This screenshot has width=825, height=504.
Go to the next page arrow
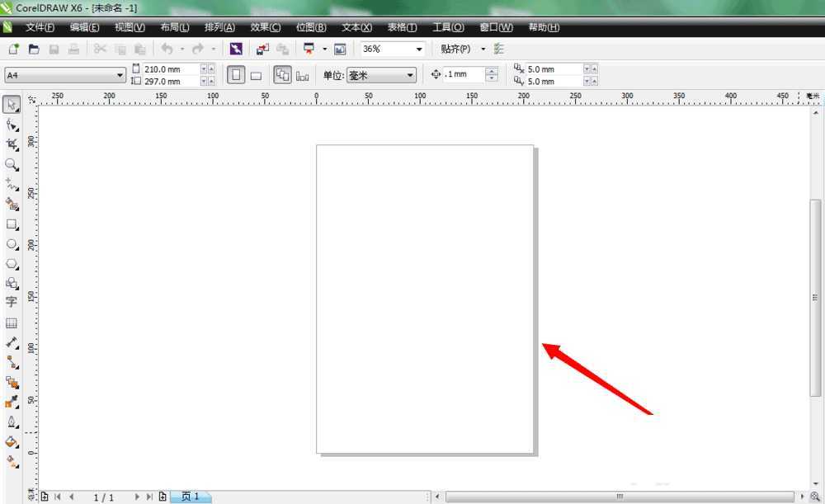click(137, 497)
